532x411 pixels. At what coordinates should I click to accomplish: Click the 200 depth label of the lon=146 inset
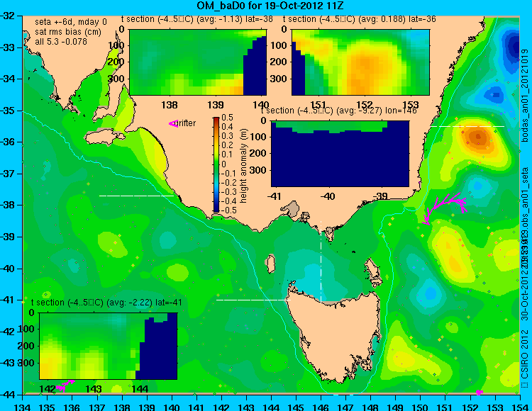[x=259, y=153]
